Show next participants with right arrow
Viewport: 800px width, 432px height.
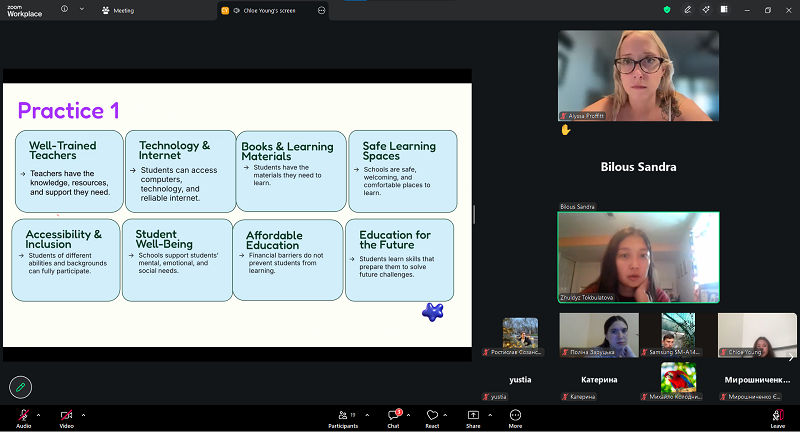click(x=791, y=357)
